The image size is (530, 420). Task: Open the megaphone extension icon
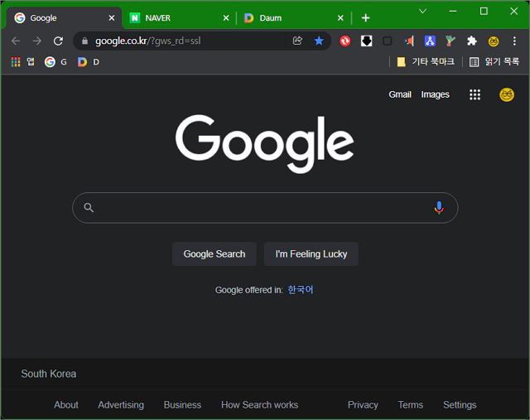pyautogui.click(x=409, y=41)
